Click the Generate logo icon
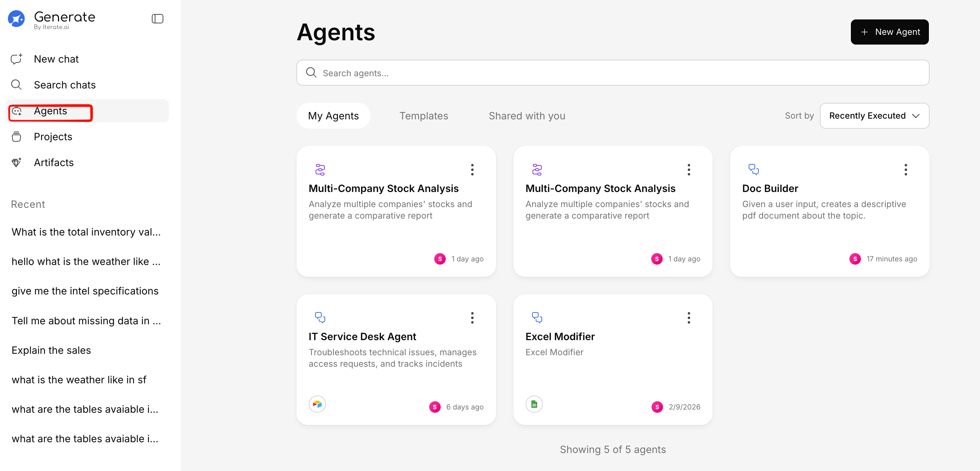The height and width of the screenshot is (471, 980). click(16, 19)
